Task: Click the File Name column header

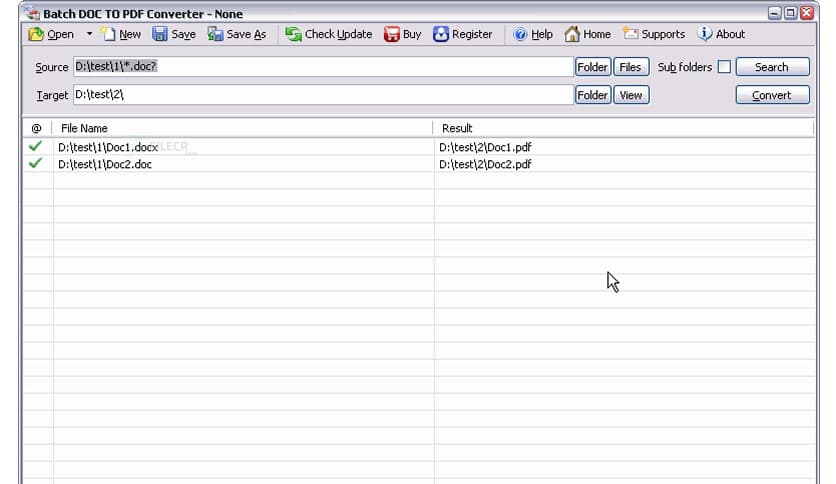Action: [243, 128]
